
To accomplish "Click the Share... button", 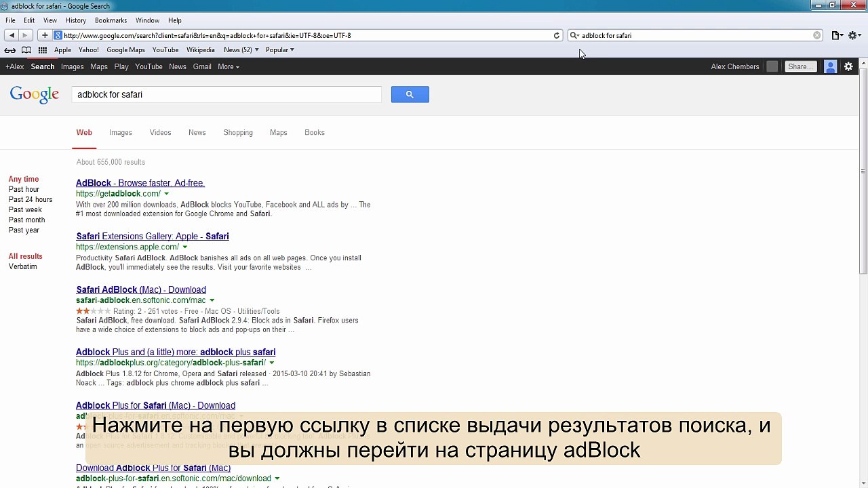I will [800, 66].
